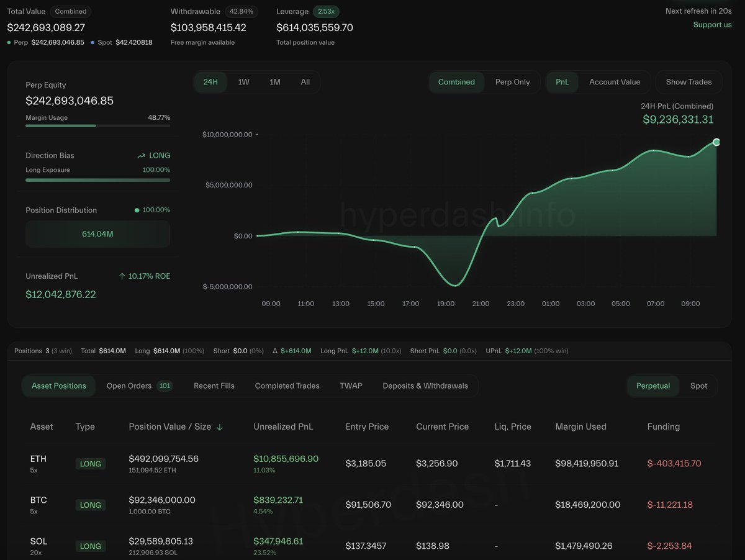The height and width of the screenshot is (560, 745).
Task: Click the sort arrow beside Position Value / Size
Action: 220,427
